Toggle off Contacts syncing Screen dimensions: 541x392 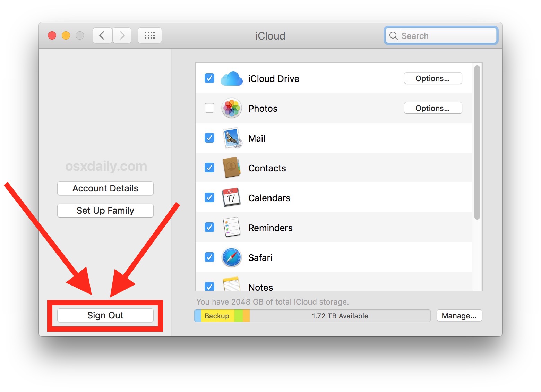click(x=209, y=168)
